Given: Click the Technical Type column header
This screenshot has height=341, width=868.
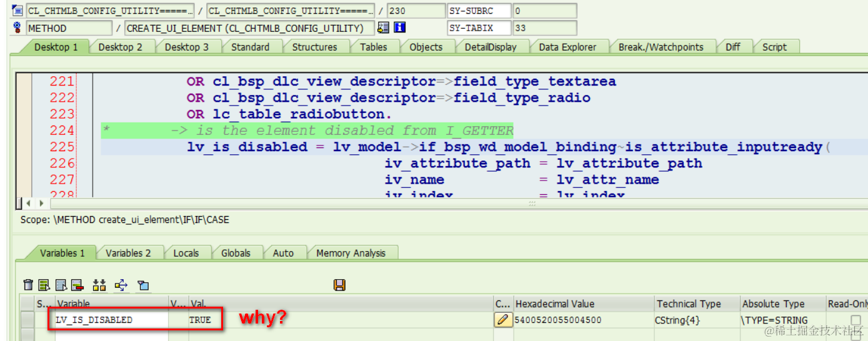Looking at the screenshot, I should 697,304.
